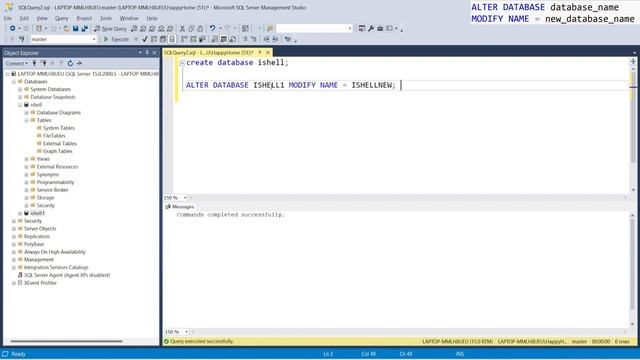640x360 pixels.
Task: Expand the Programmability node
Action: pyautogui.click(x=27, y=182)
